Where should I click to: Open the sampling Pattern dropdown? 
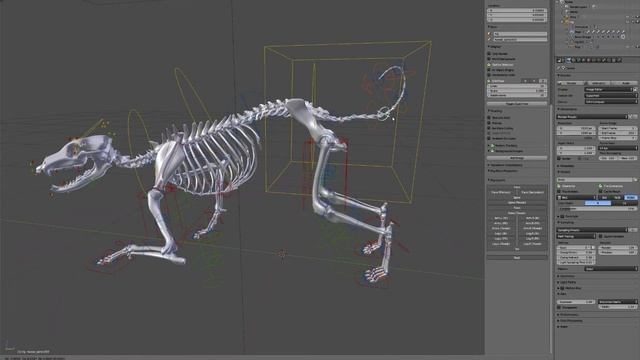[611, 269]
